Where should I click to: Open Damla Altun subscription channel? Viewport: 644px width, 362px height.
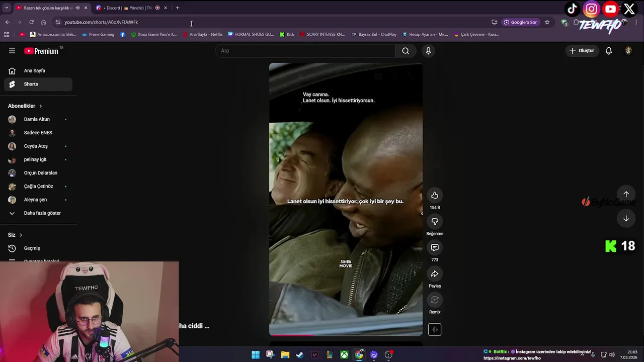[x=38, y=119]
